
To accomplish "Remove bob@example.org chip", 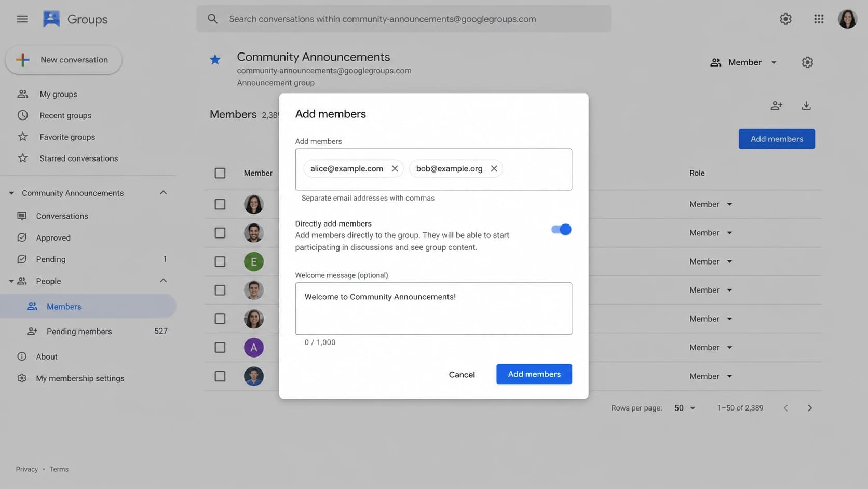I will tap(494, 168).
